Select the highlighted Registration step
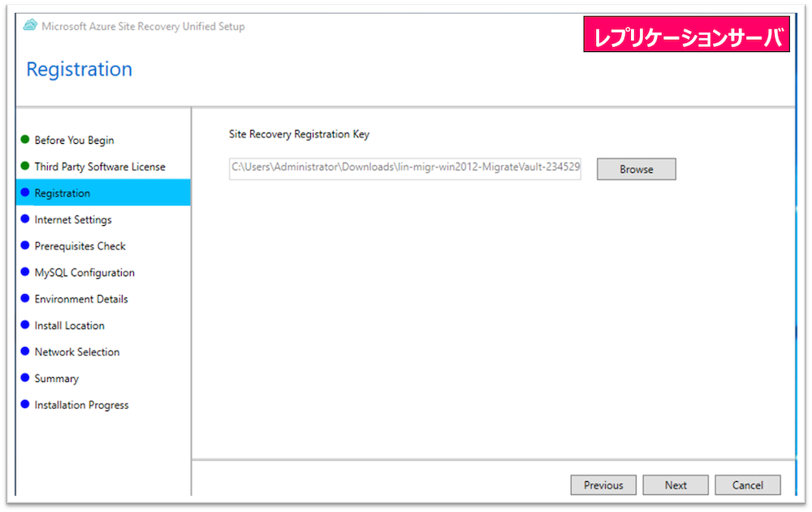Image resolution: width=812 pixels, height=512 pixels. pyautogui.click(x=104, y=193)
